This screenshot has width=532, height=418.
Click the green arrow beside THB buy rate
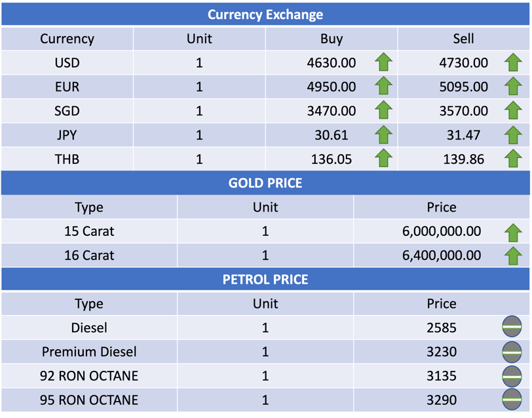click(x=383, y=159)
